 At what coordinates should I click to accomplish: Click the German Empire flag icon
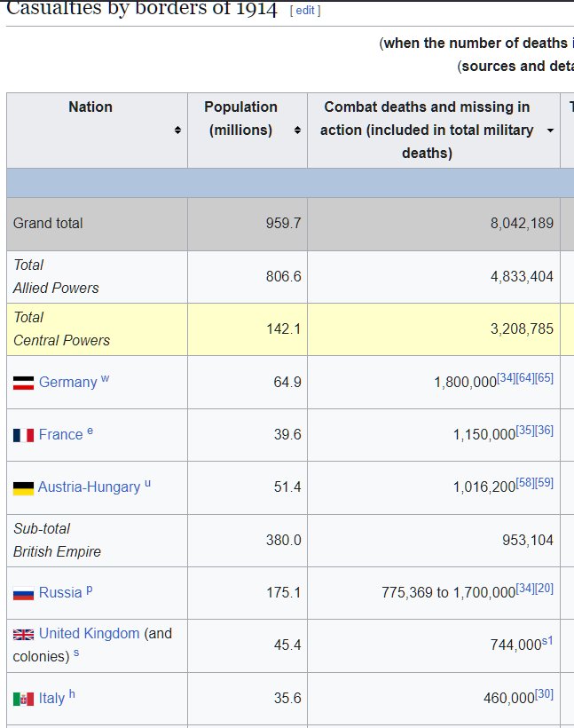23,383
